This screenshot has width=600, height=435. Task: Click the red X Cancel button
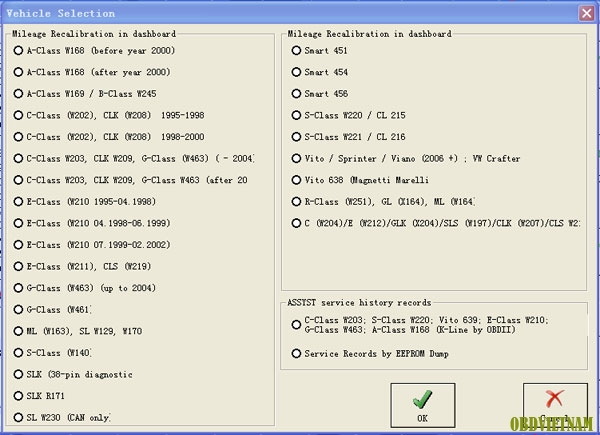pos(555,405)
